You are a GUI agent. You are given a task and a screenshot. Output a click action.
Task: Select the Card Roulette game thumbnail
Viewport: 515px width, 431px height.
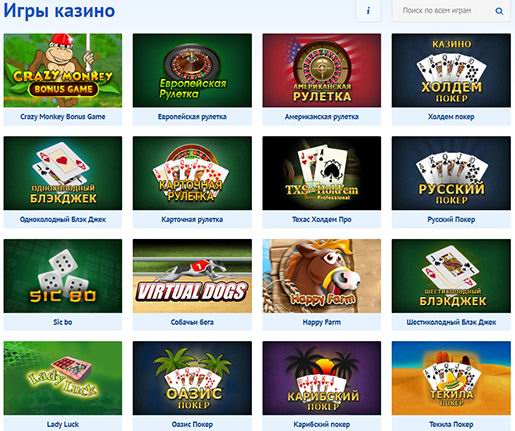(x=192, y=173)
